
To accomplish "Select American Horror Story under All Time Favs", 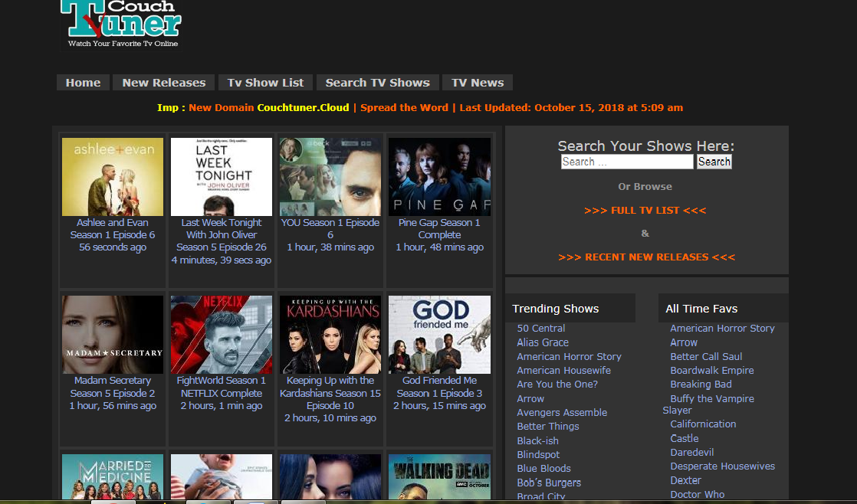I will point(723,328).
